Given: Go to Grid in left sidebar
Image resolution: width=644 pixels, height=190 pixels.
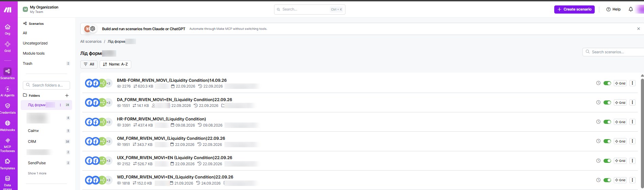Looking at the screenshot, I should point(7,46).
